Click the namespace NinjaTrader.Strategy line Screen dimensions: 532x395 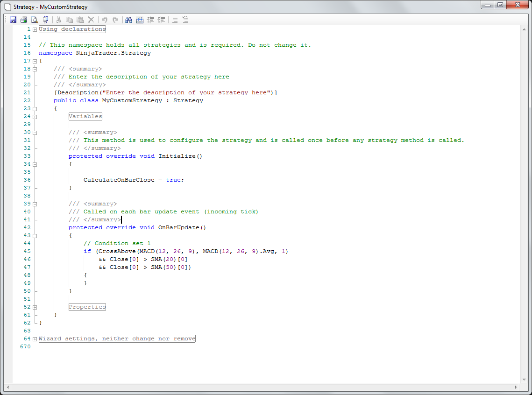coord(95,53)
